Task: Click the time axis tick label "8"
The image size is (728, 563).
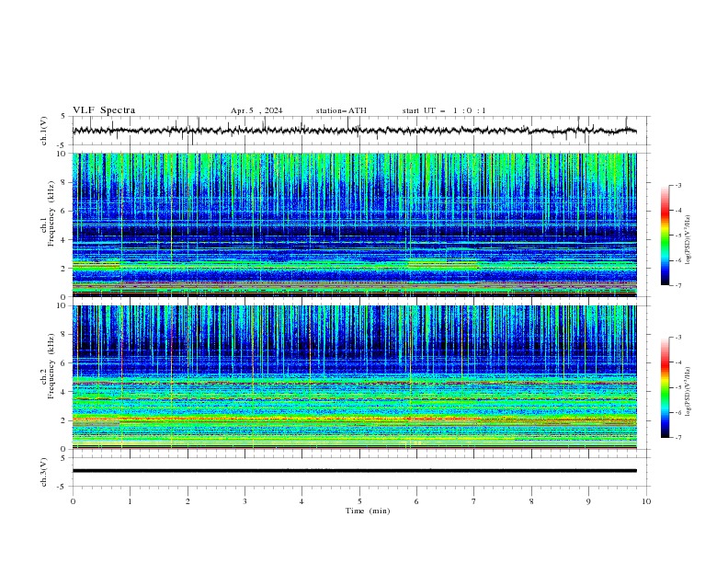Action: pyautogui.click(x=531, y=501)
